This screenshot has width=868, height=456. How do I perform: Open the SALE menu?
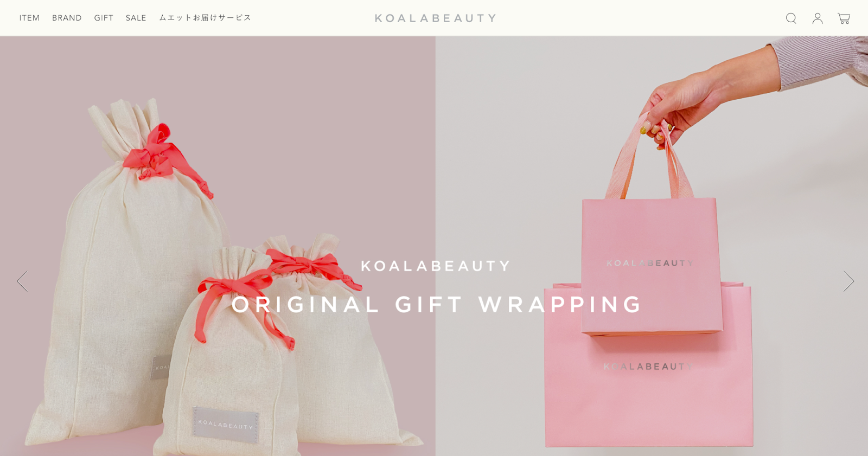pyautogui.click(x=136, y=18)
